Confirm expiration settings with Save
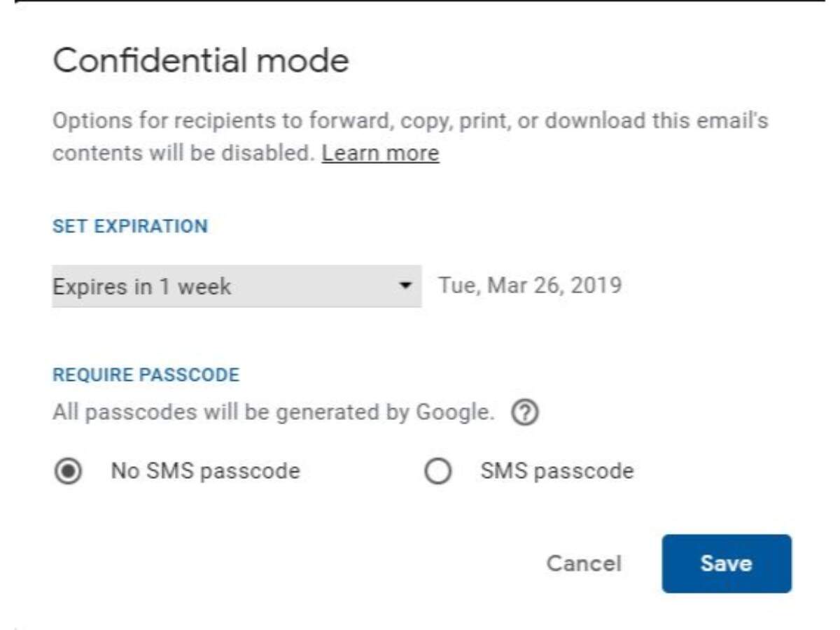This screenshot has height=630, width=840. 726,563
